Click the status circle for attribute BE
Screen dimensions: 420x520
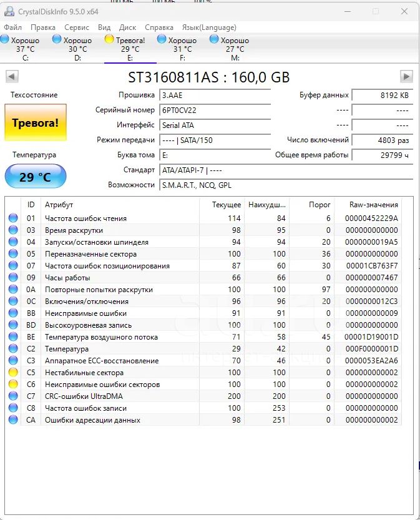pos(13,337)
